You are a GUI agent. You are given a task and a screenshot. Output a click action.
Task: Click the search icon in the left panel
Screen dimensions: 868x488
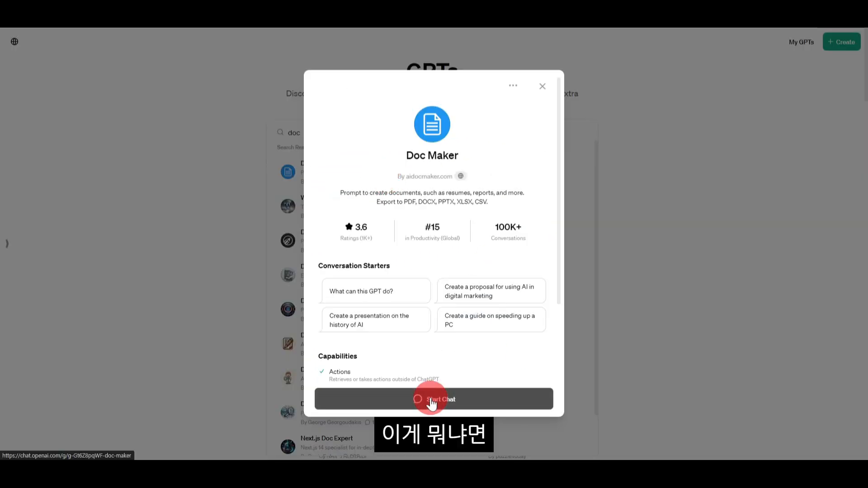(x=280, y=131)
